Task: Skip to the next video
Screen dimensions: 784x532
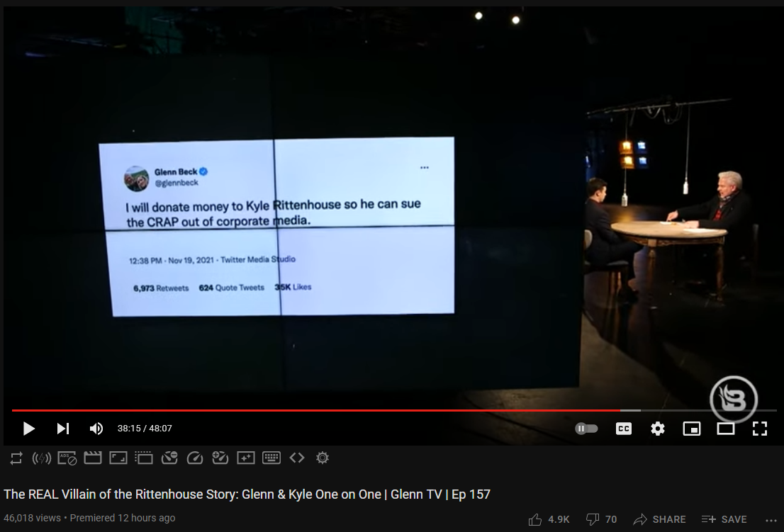Action: [62, 429]
